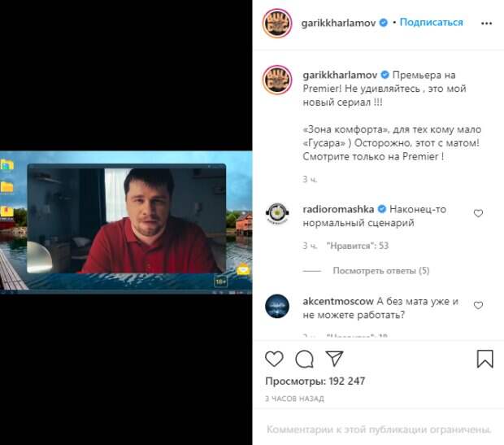Click the radioromashka username link

338,209
